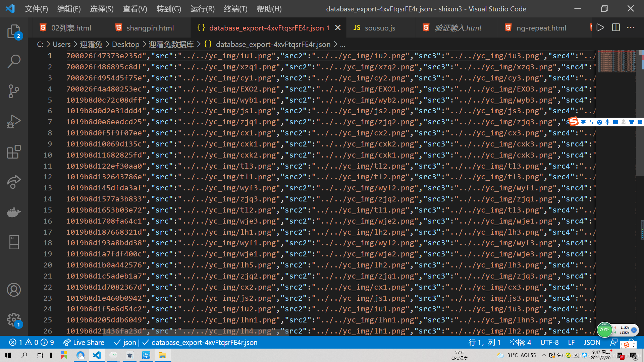Change end of line sequence LF
644x362 pixels.
click(571, 343)
